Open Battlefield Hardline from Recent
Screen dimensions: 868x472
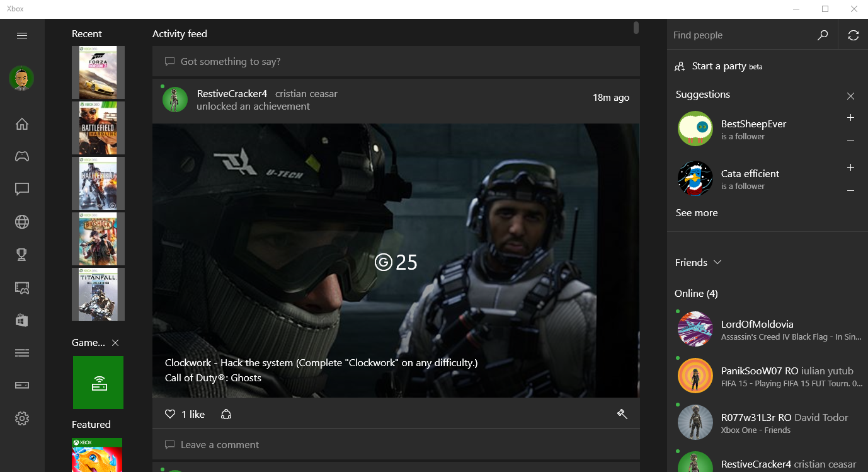98,128
